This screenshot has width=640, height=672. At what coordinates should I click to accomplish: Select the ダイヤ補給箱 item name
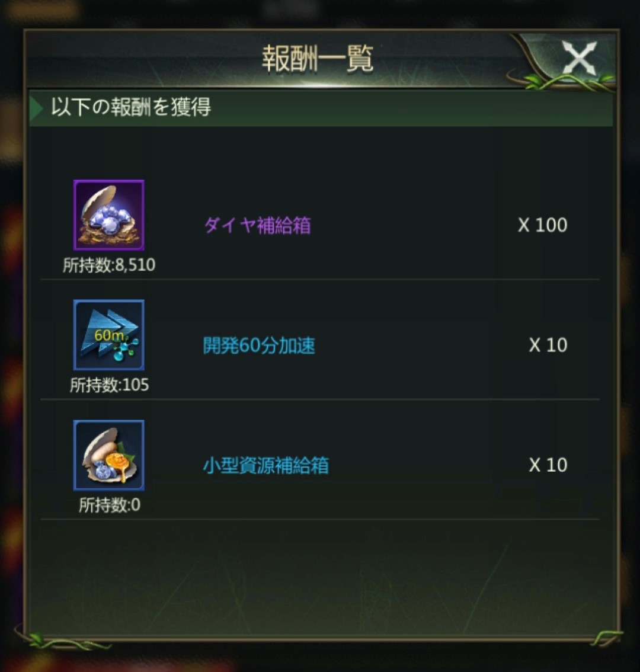pyautogui.click(x=257, y=225)
